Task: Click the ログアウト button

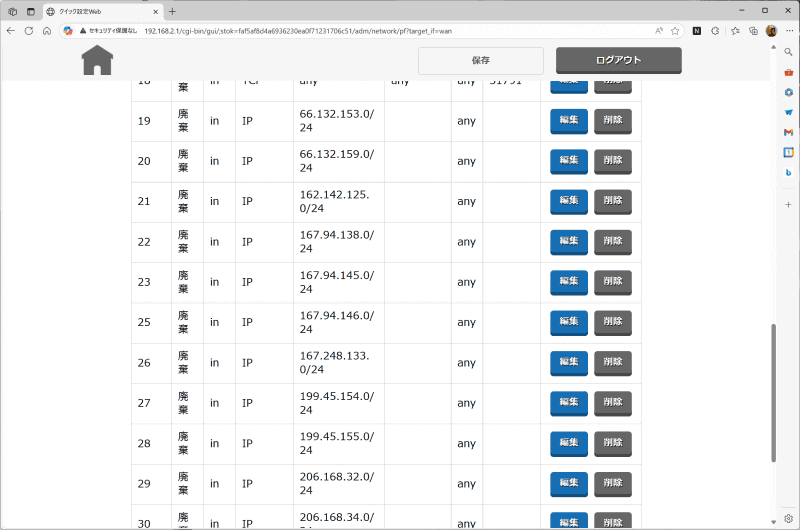Action: pos(618,60)
